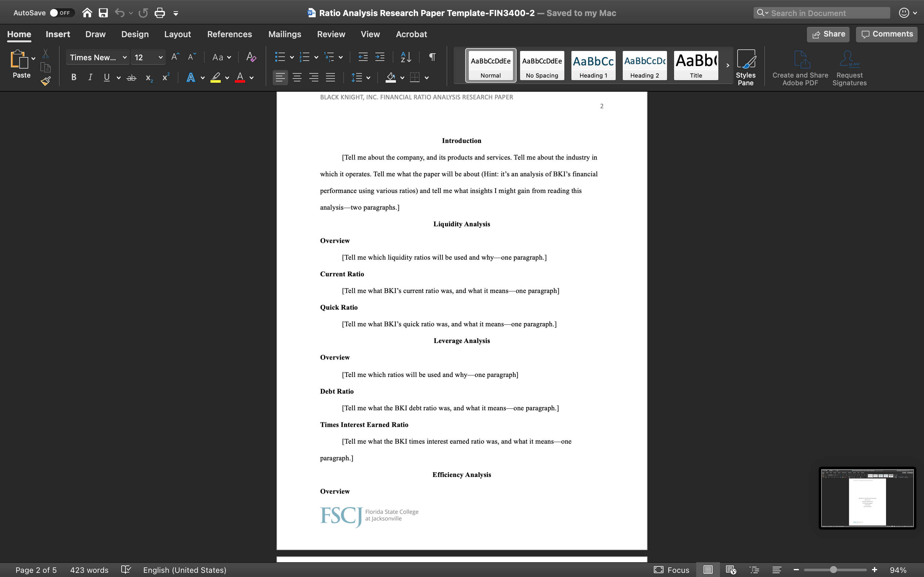Open the Review ribbon tab

pyautogui.click(x=331, y=34)
